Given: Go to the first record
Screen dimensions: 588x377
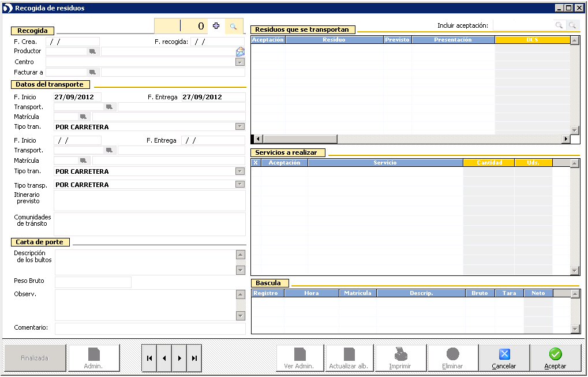Looking at the screenshot, I should tap(149, 358).
